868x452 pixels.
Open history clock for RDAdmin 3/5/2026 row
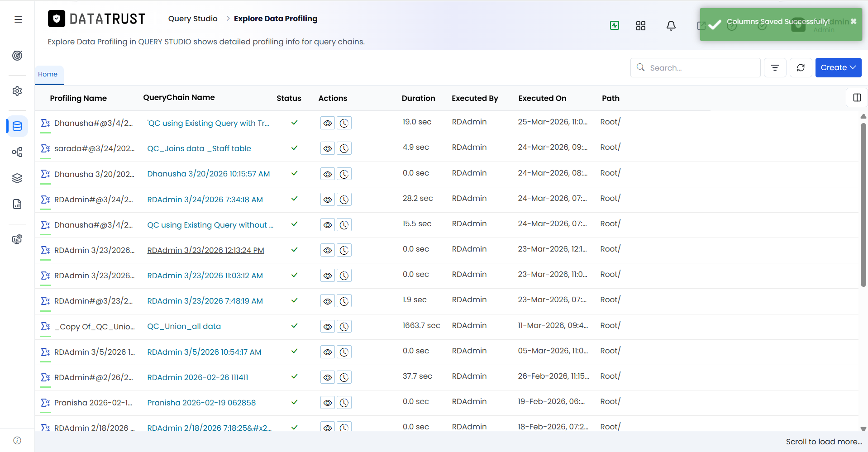tap(344, 352)
